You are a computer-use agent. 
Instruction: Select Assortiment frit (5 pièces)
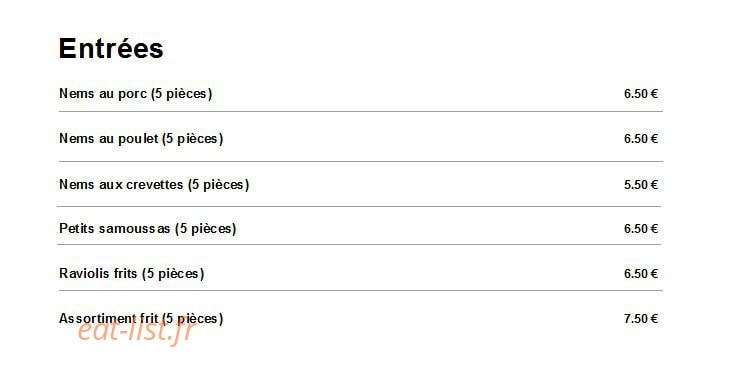(141, 319)
